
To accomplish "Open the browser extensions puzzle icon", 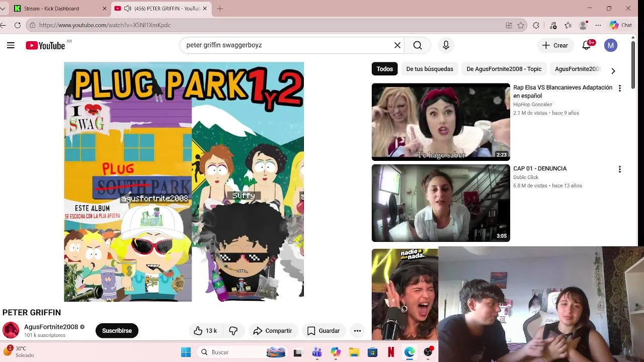I will click(536, 25).
